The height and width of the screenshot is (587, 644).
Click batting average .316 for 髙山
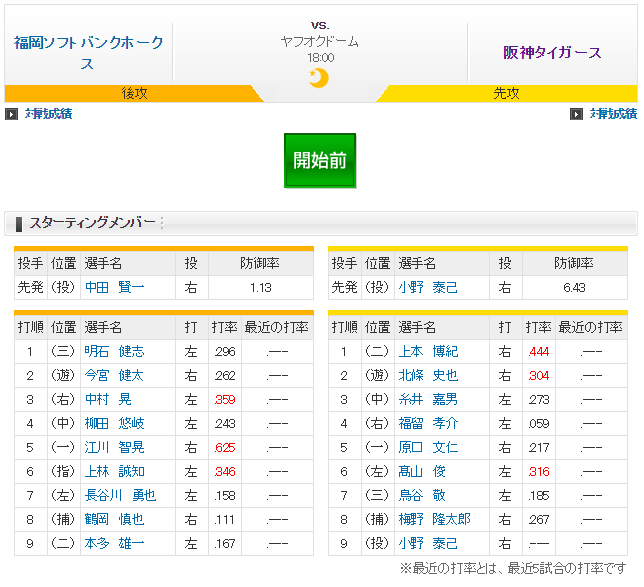click(539, 472)
